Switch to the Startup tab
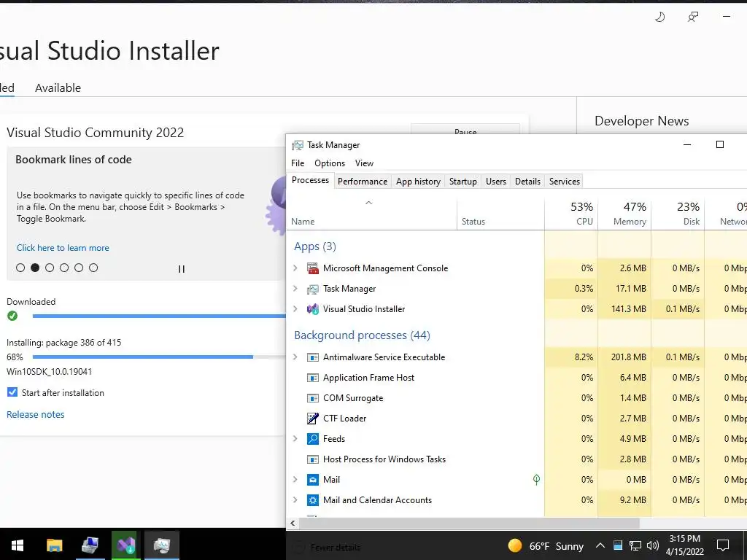This screenshot has height=560, width=747. point(463,182)
